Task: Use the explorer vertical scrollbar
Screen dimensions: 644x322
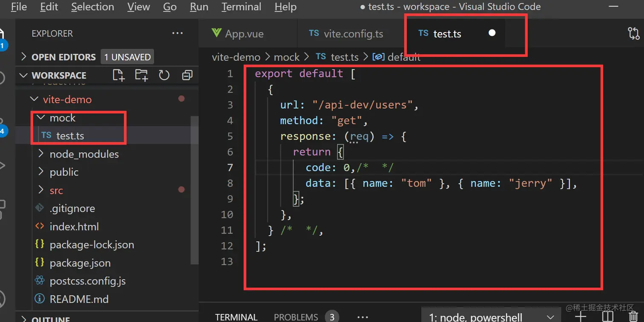Action: [194, 190]
